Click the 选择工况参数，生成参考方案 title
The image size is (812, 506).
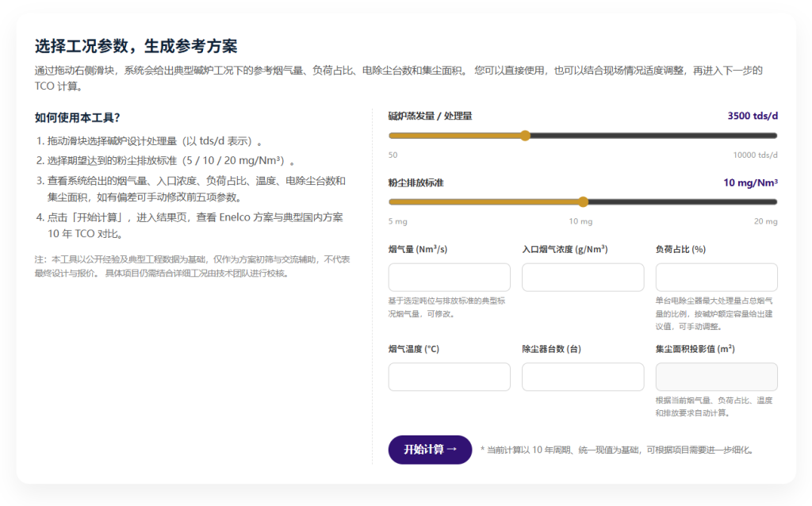136,46
